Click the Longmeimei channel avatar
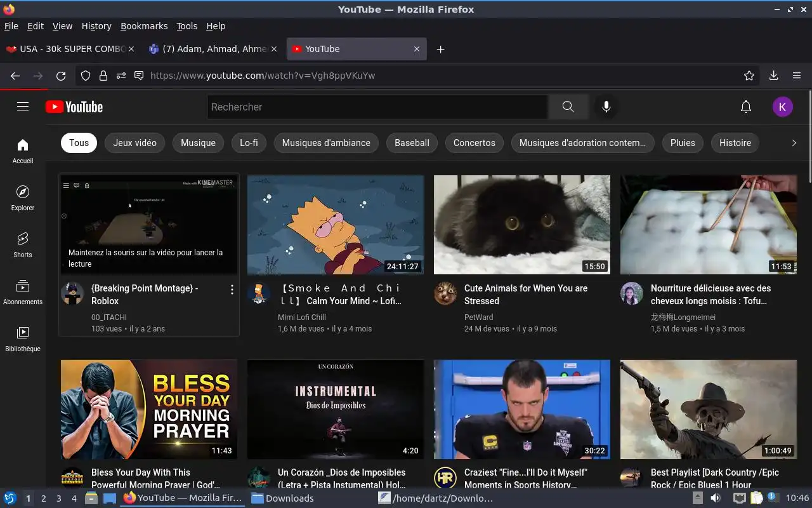812x508 pixels. [x=632, y=293]
